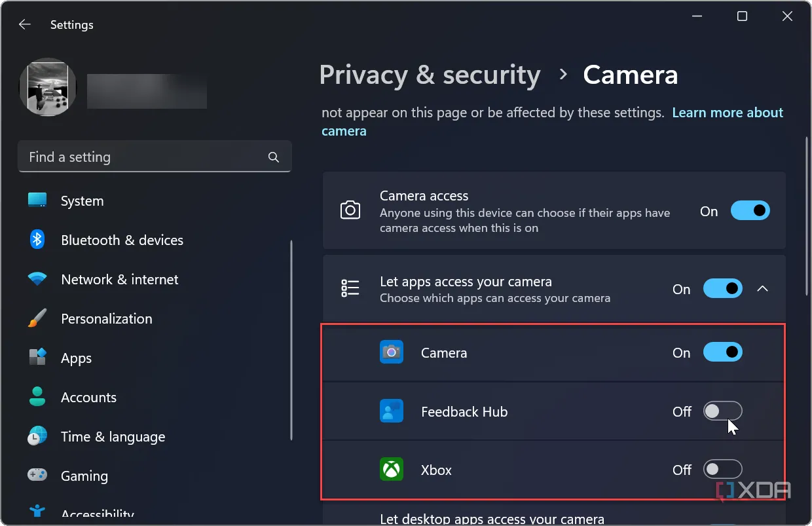Click the Xbox row label
This screenshot has height=526, width=812.
point(436,470)
